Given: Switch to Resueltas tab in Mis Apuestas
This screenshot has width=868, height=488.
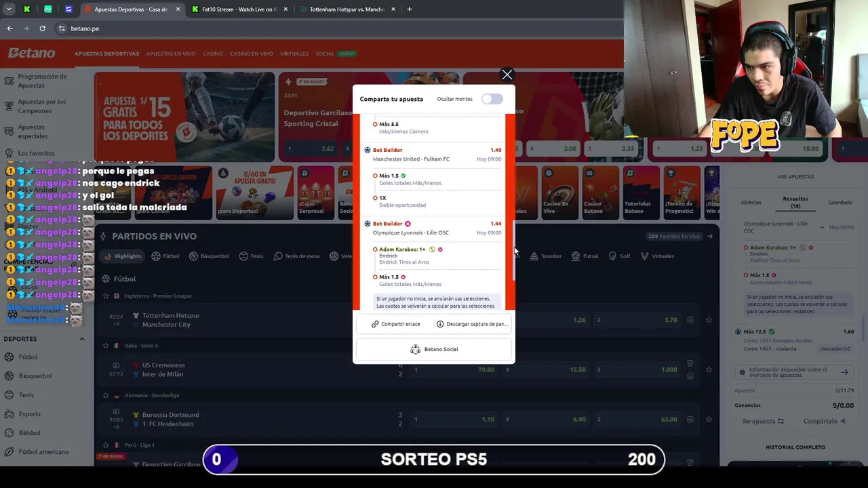Looking at the screenshot, I should coord(795,202).
